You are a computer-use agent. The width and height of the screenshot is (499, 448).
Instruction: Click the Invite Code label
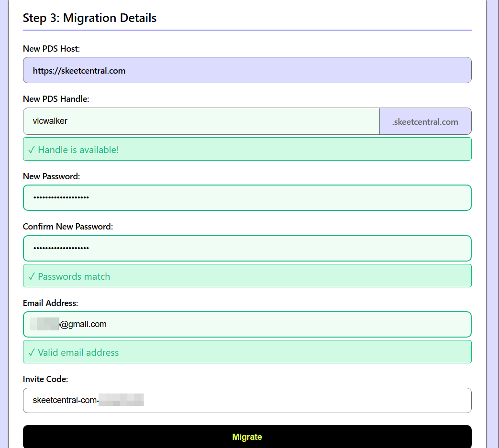(x=45, y=379)
